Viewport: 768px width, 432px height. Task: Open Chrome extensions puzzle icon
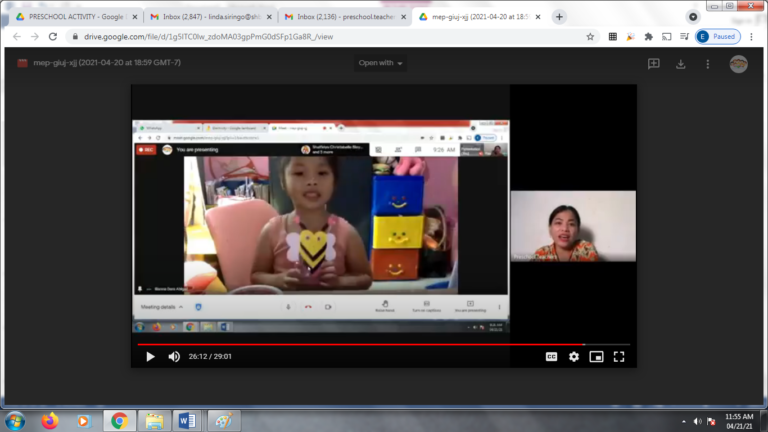(x=649, y=36)
